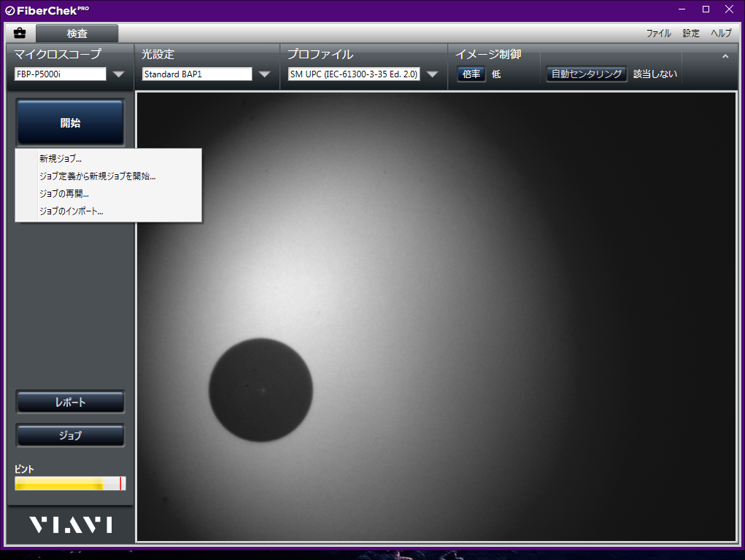
Task: Click the fiber end-face live image
Action: [x=436, y=316]
